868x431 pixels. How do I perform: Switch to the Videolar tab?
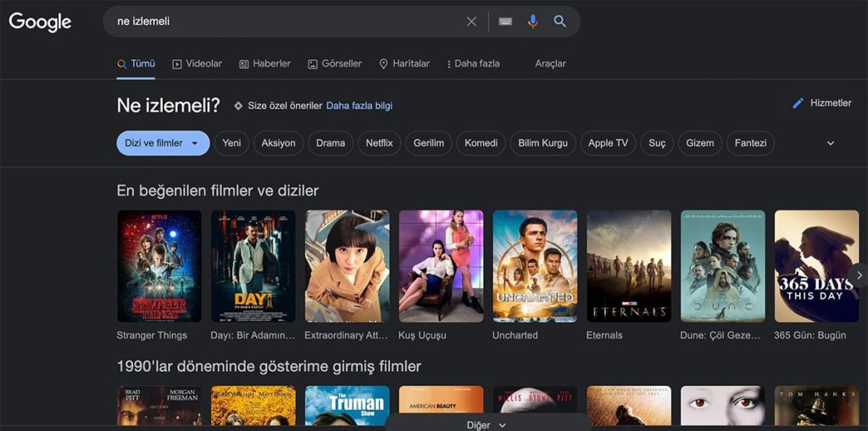pyautogui.click(x=197, y=64)
